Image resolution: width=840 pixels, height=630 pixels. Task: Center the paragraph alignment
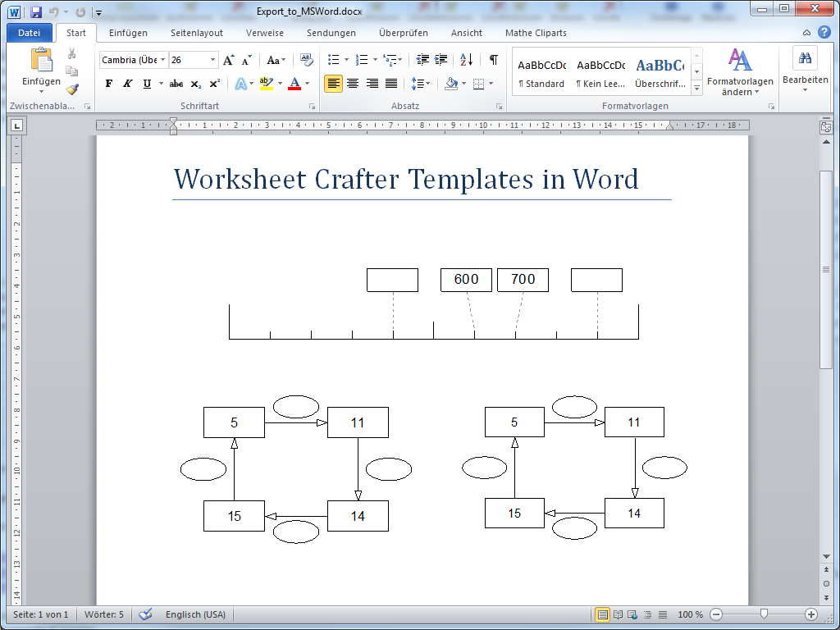[353, 83]
